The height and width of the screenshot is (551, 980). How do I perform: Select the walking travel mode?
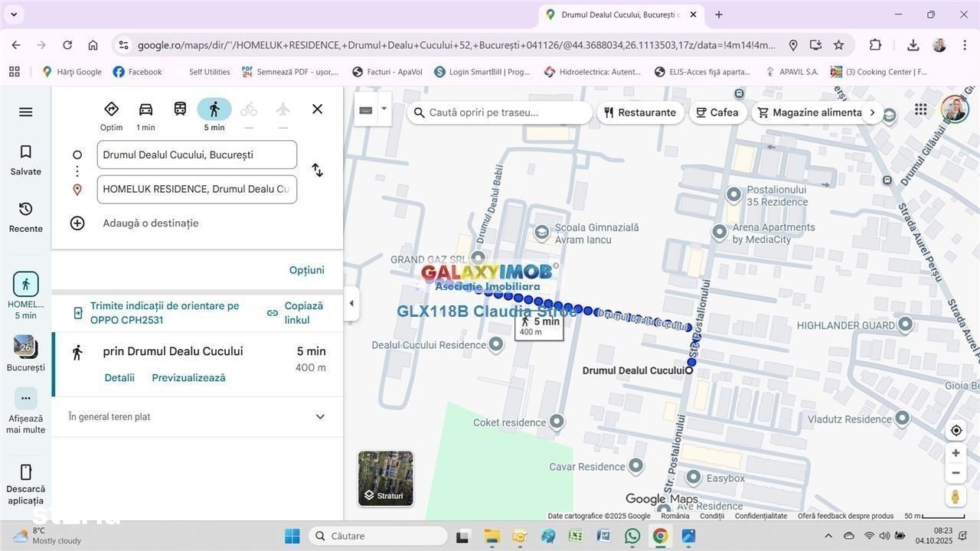click(x=214, y=109)
